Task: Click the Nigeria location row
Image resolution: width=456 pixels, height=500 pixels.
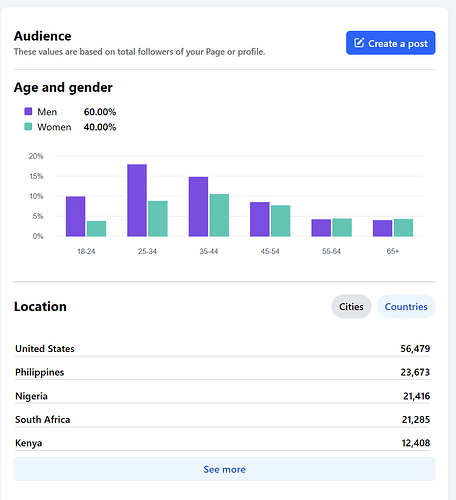Action: point(222,396)
